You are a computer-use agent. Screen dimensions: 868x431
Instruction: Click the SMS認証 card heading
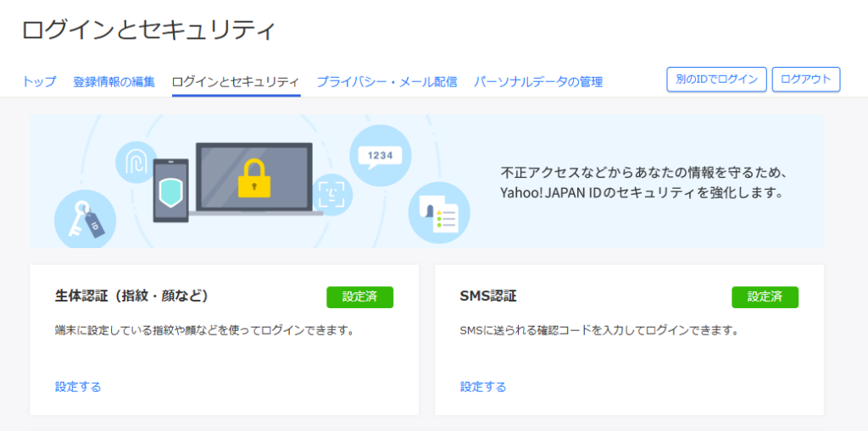tap(488, 296)
